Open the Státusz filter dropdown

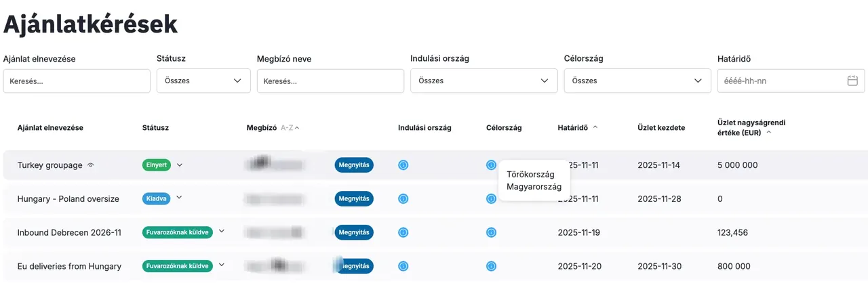click(203, 81)
